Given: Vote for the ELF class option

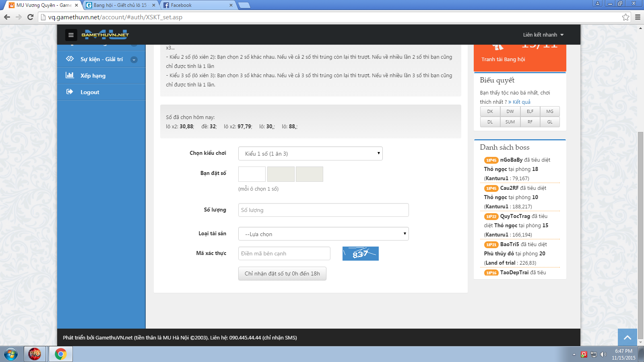Looking at the screenshot, I should 530,111.
